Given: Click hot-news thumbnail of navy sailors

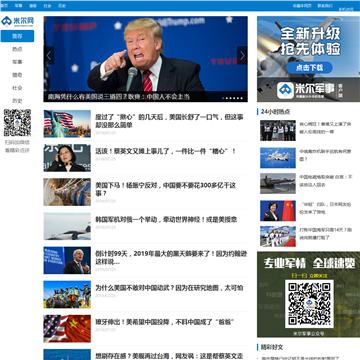Looking at the screenshot, I should pos(278,236).
